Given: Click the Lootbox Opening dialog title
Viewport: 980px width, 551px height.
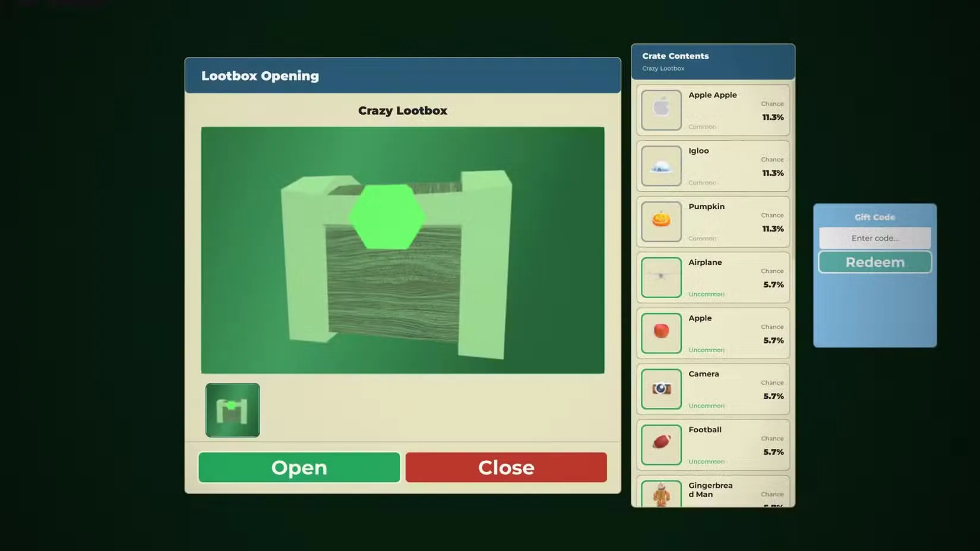Looking at the screenshot, I should [260, 76].
